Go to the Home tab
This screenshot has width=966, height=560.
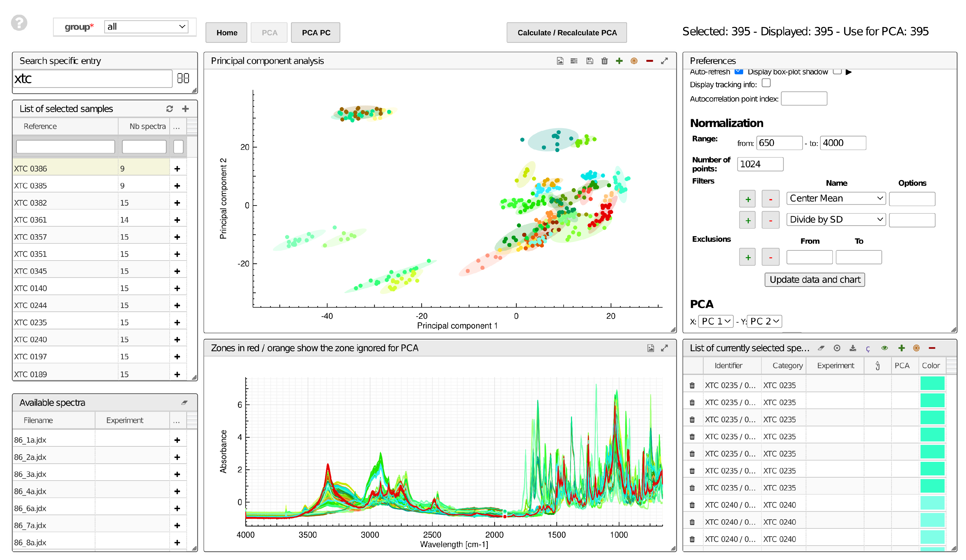coord(227,33)
